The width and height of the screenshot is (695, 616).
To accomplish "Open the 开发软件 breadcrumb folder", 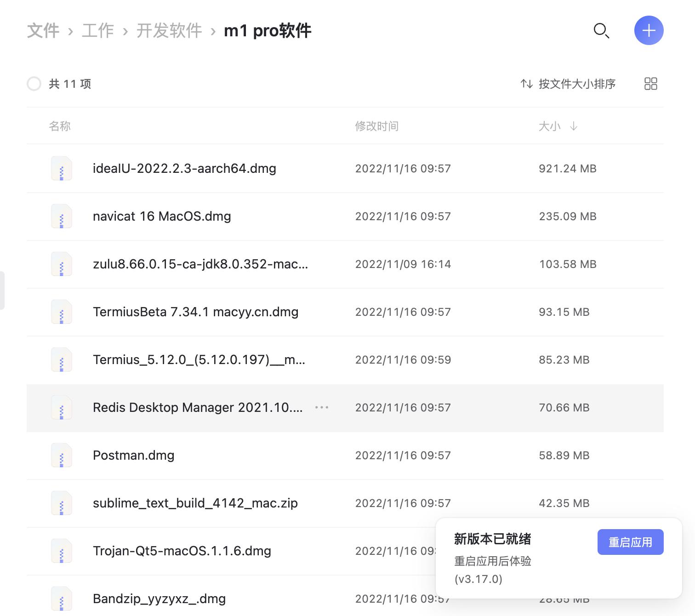I will pos(169,30).
